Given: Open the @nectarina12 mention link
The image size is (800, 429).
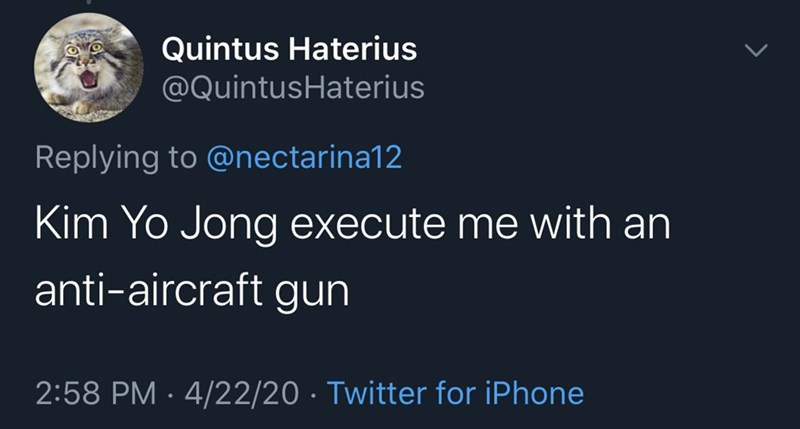Looking at the screenshot, I should (303, 157).
